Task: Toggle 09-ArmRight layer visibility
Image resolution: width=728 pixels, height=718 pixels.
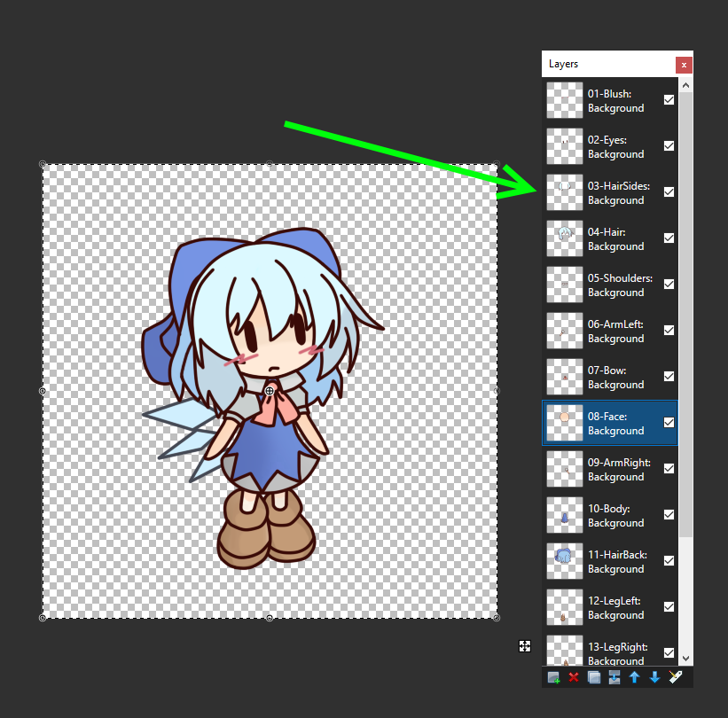Action: pos(669,468)
